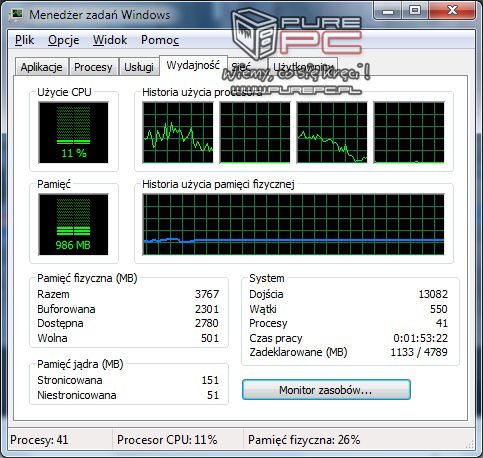The height and width of the screenshot is (458, 483).
Task: Select the Wydajność tab
Action: click(x=193, y=65)
